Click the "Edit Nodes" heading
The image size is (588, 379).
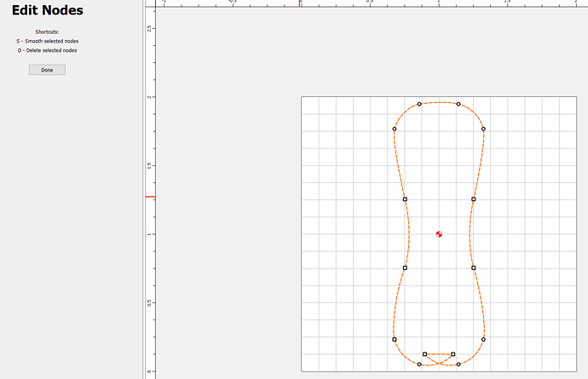[47, 10]
